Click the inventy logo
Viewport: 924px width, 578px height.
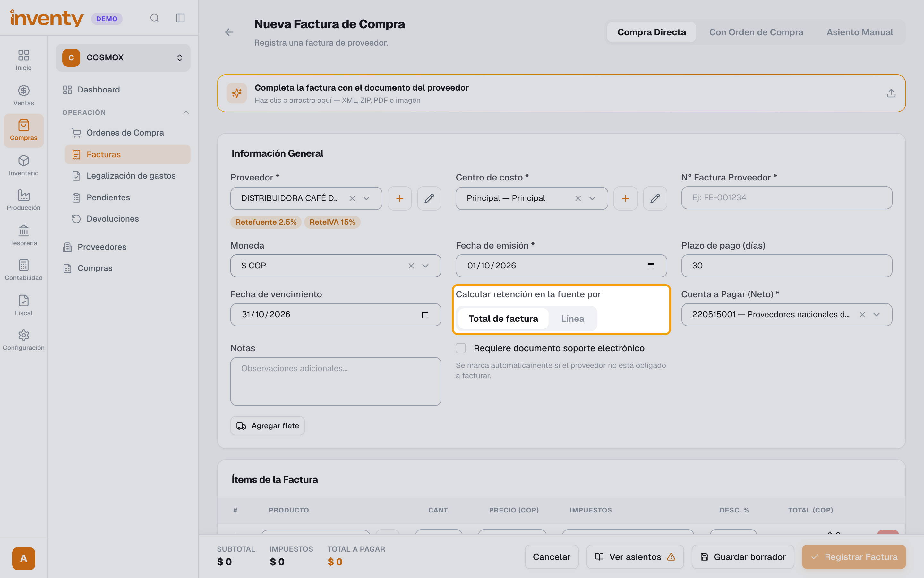[47, 18]
